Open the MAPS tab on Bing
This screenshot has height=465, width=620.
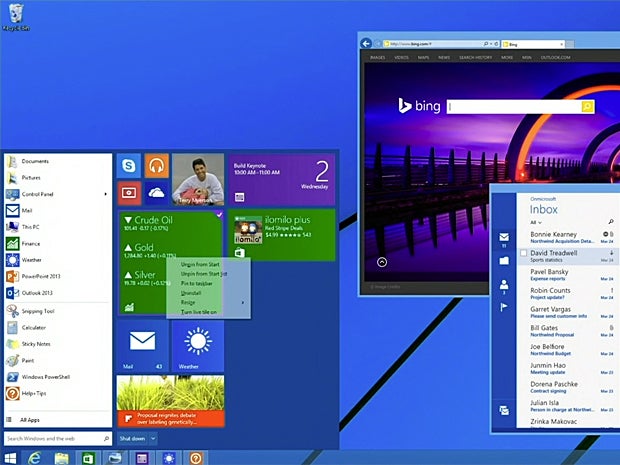click(x=423, y=57)
